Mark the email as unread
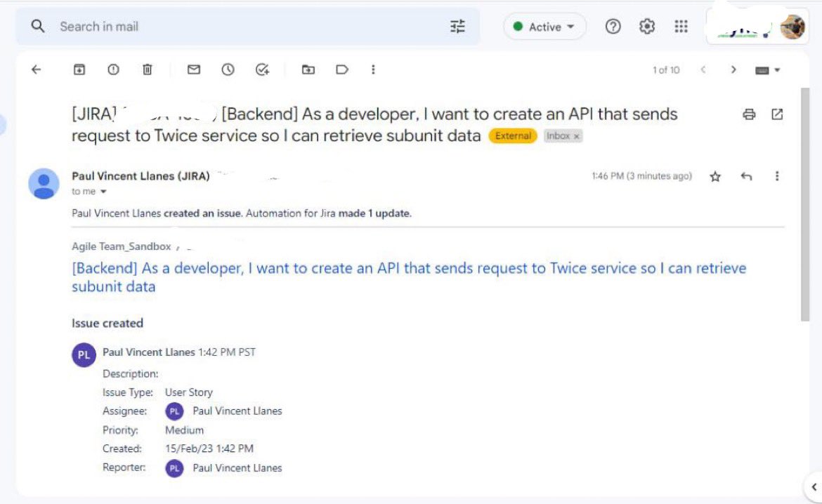The image size is (822, 504). coord(194,69)
